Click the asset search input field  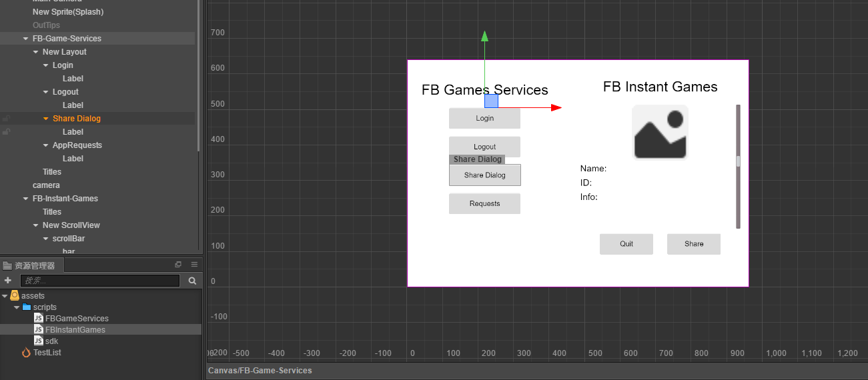[x=100, y=281]
